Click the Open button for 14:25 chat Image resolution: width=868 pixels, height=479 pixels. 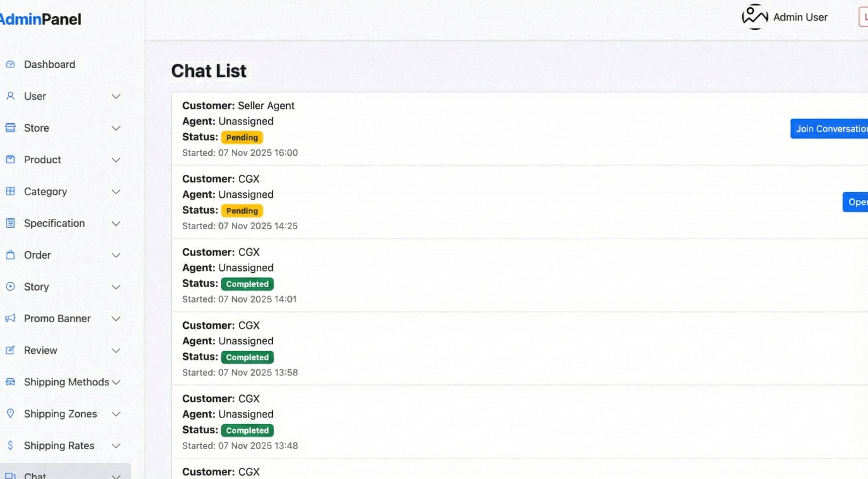[x=855, y=202]
